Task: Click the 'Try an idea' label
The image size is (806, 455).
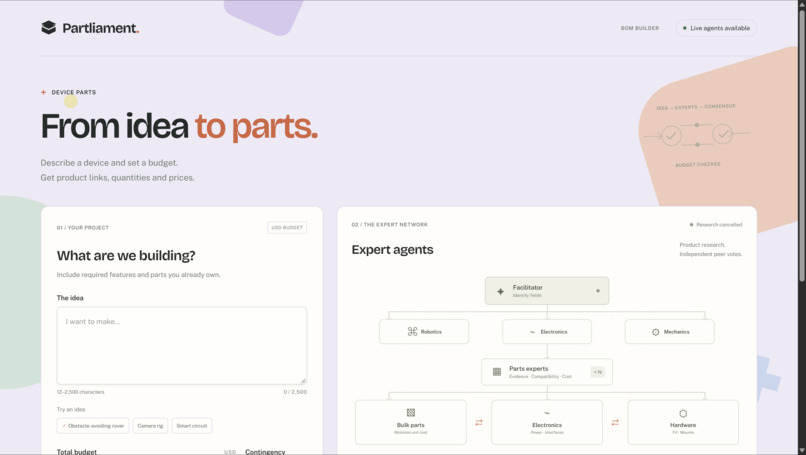Action: [x=71, y=409]
